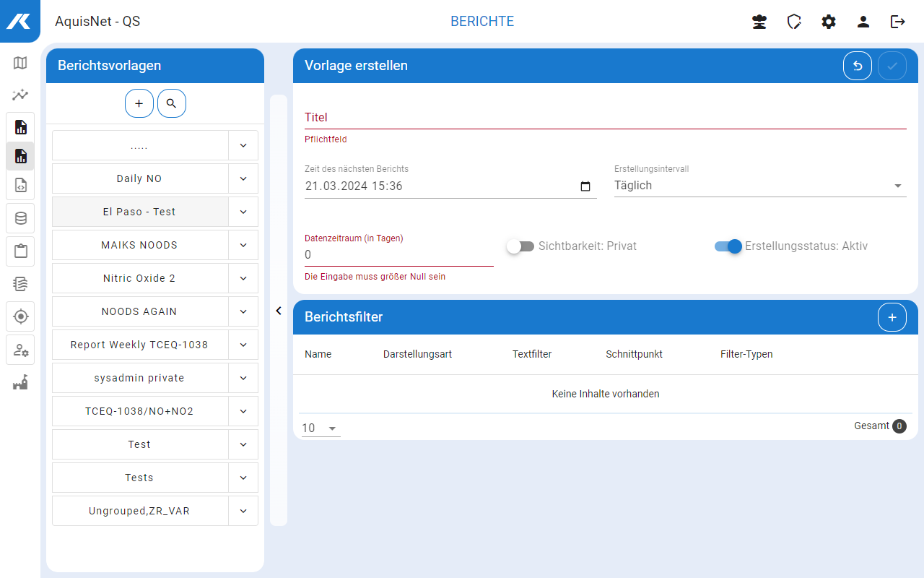Viewport: 924px width, 578px height.
Task: Collapse the template list side panel
Action: (x=279, y=311)
